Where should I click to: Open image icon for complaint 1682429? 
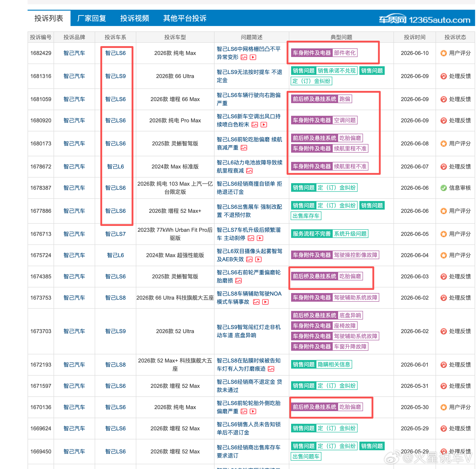point(244,57)
